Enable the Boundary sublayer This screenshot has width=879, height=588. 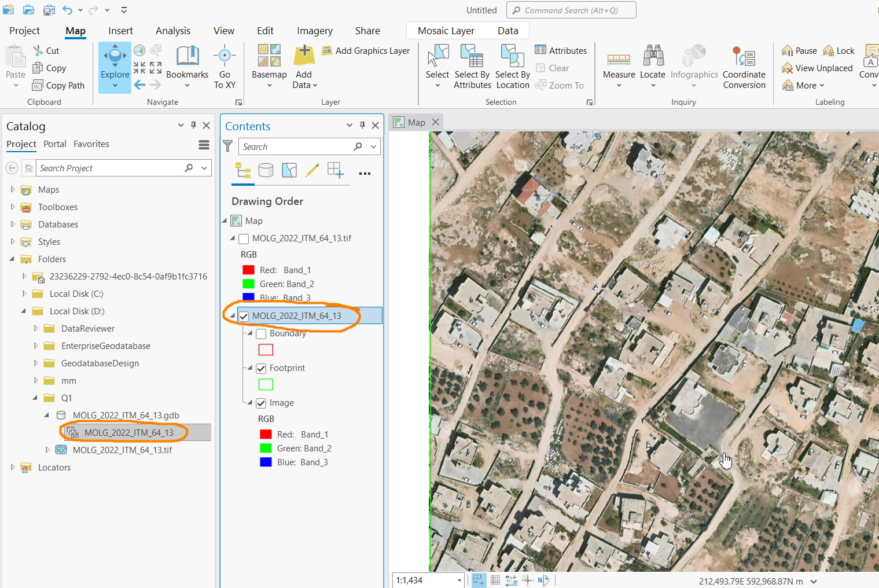coord(260,333)
